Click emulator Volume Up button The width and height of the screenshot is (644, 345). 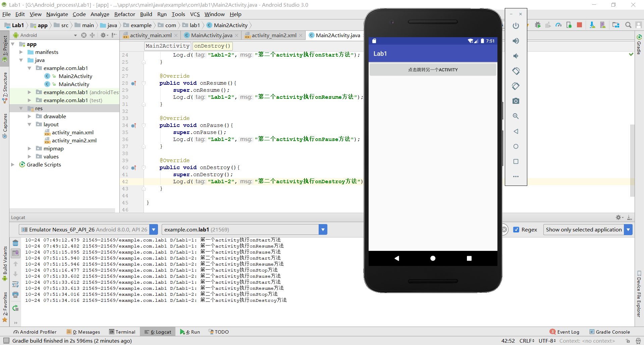tap(516, 41)
